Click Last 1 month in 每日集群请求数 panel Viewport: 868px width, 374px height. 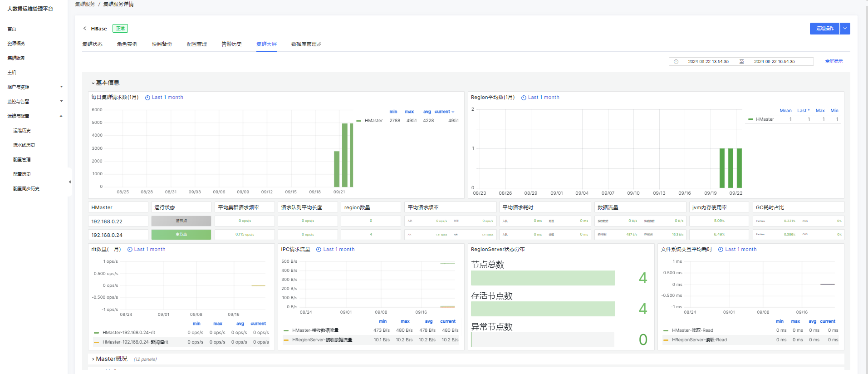(x=167, y=98)
